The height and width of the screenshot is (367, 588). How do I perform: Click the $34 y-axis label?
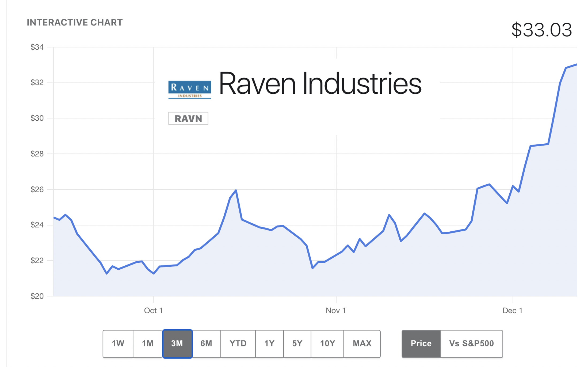[x=37, y=47]
